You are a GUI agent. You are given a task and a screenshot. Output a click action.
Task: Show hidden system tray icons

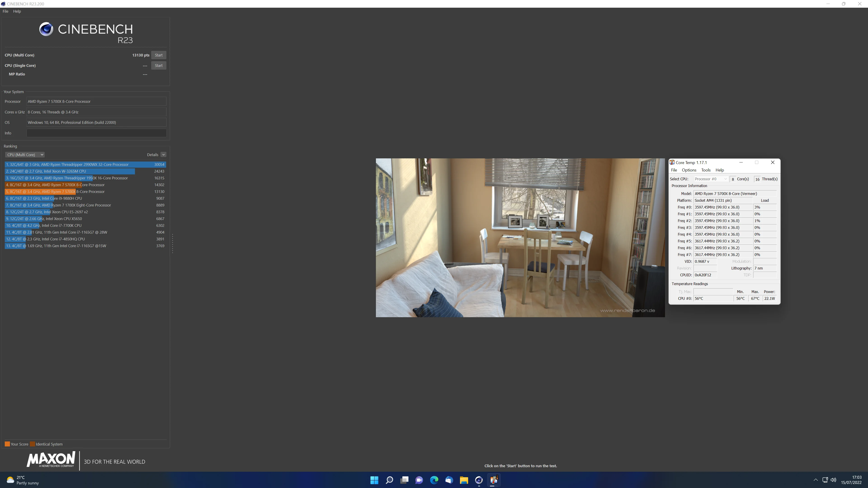(x=815, y=480)
